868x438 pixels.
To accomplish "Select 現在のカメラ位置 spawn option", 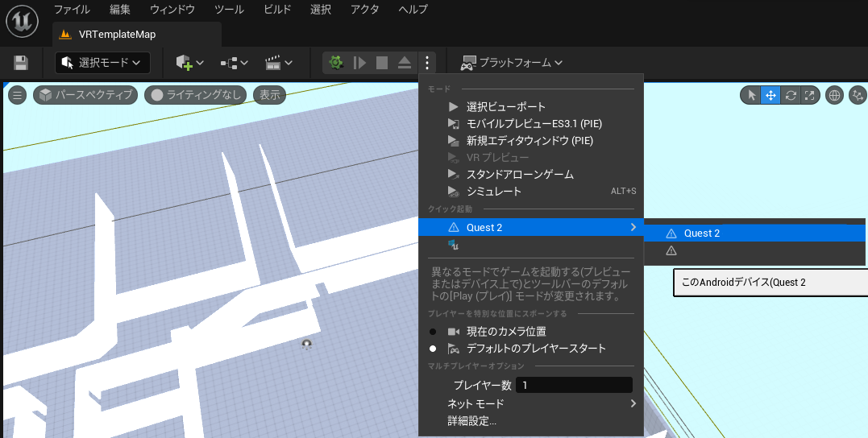I will click(x=531, y=332).
